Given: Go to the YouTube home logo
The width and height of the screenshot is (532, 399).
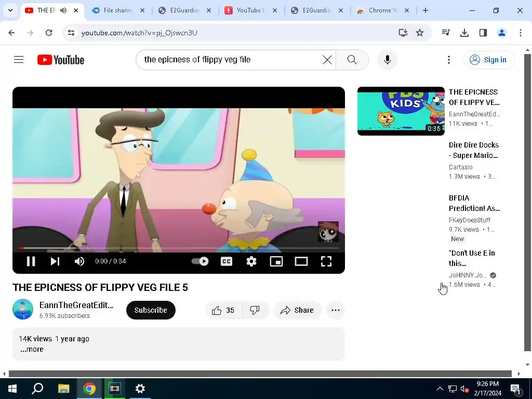Looking at the screenshot, I should pos(61,60).
